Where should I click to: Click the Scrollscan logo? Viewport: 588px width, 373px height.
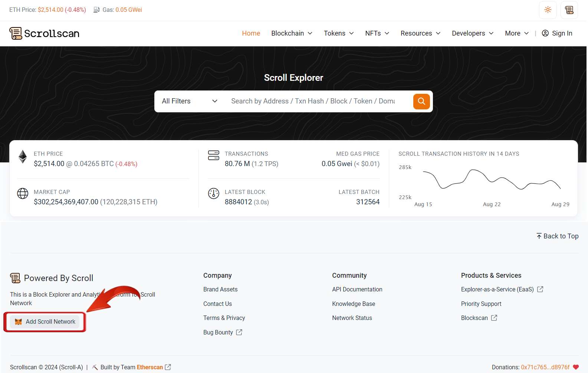(x=44, y=33)
